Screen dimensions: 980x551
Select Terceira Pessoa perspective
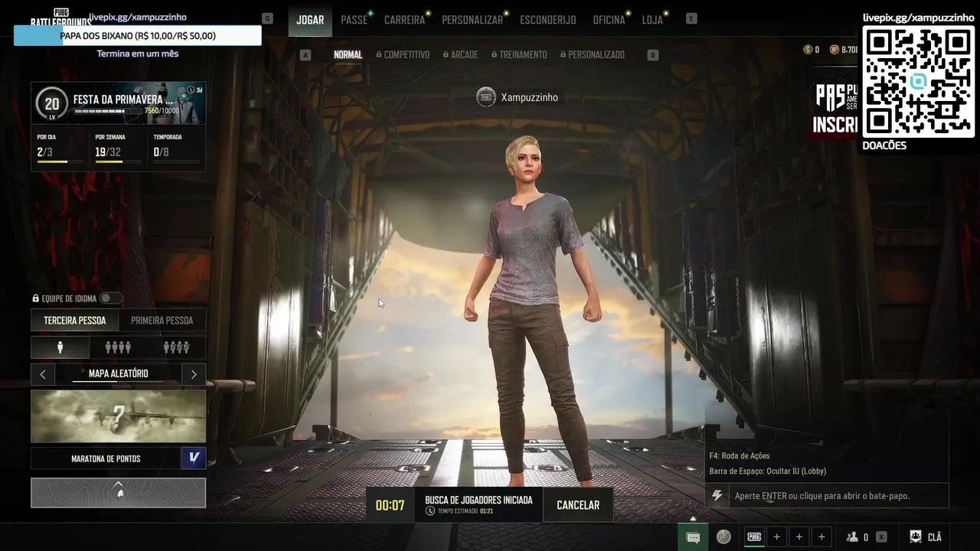coord(75,321)
